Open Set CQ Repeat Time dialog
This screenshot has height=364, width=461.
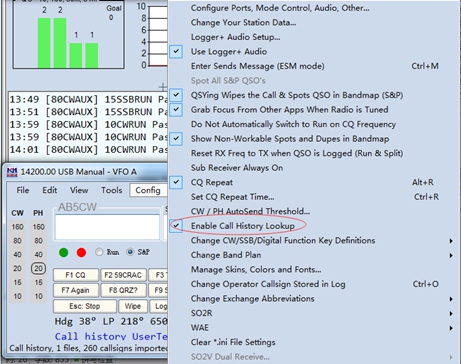click(232, 197)
